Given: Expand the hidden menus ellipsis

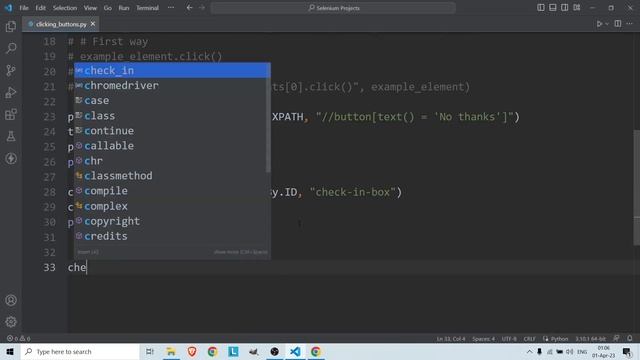Looking at the screenshot, I should click(x=171, y=8).
